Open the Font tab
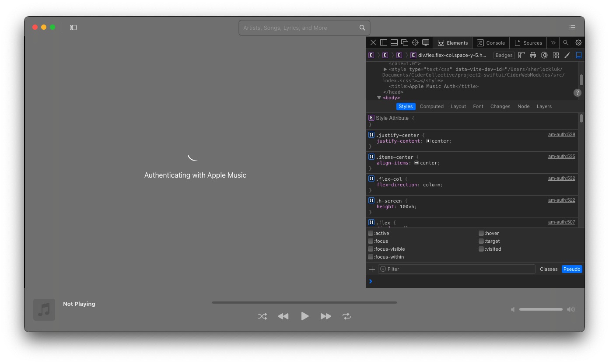The height and width of the screenshot is (364, 609). [x=478, y=106]
